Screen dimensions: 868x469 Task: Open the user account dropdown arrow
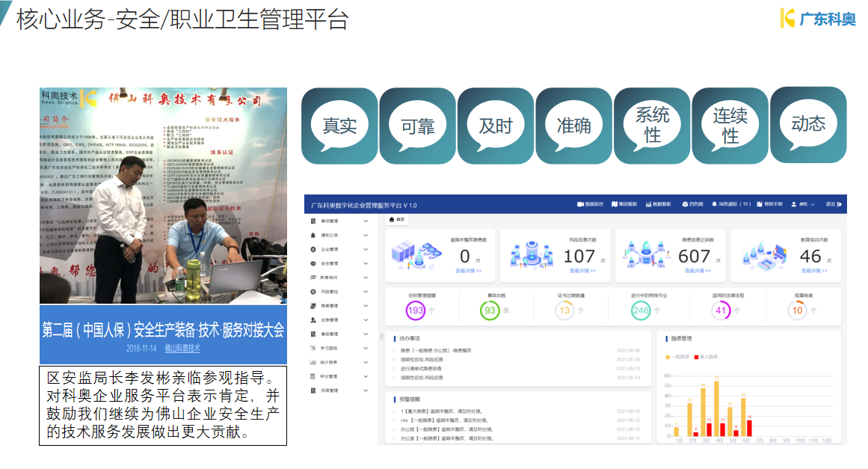[x=812, y=204]
